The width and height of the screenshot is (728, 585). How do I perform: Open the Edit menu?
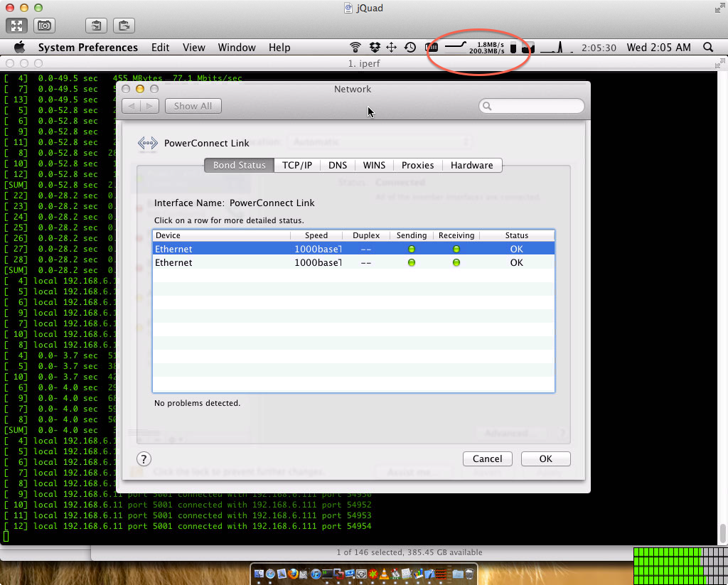[x=160, y=48]
